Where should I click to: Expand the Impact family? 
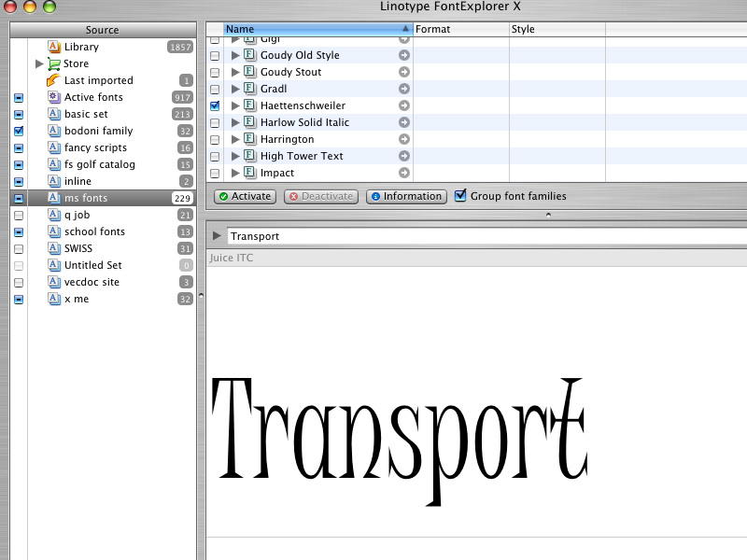[235, 173]
